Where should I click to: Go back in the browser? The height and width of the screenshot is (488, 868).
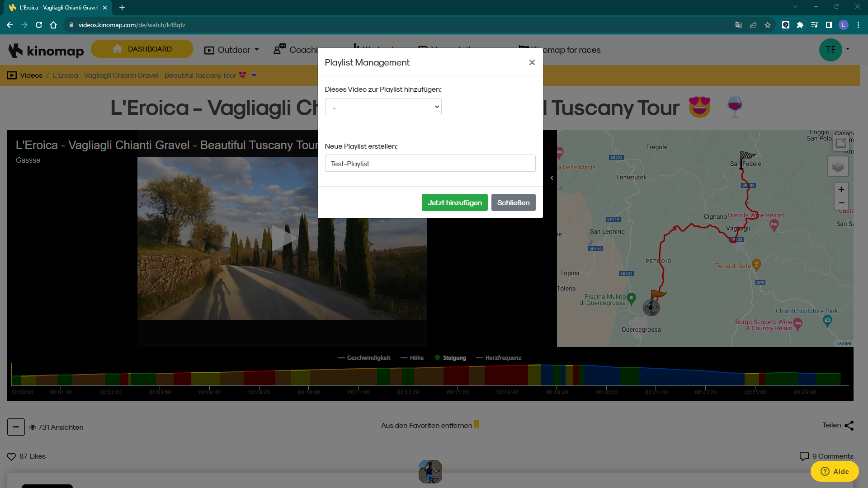9,25
